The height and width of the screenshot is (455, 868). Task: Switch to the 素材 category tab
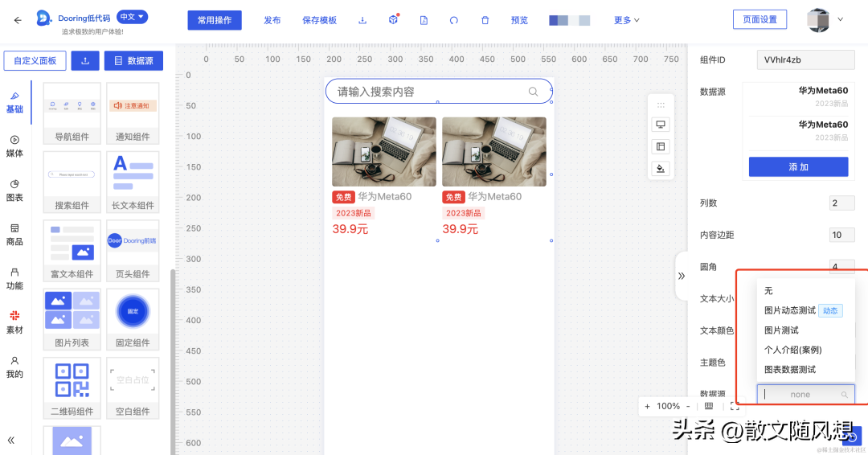click(x=14, y=322)
